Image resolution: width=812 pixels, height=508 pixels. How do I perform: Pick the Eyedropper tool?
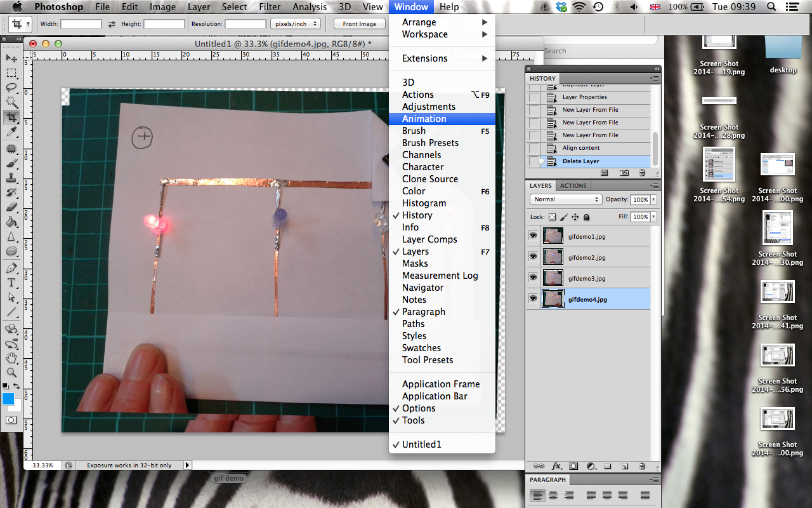(x=11, y=132)
